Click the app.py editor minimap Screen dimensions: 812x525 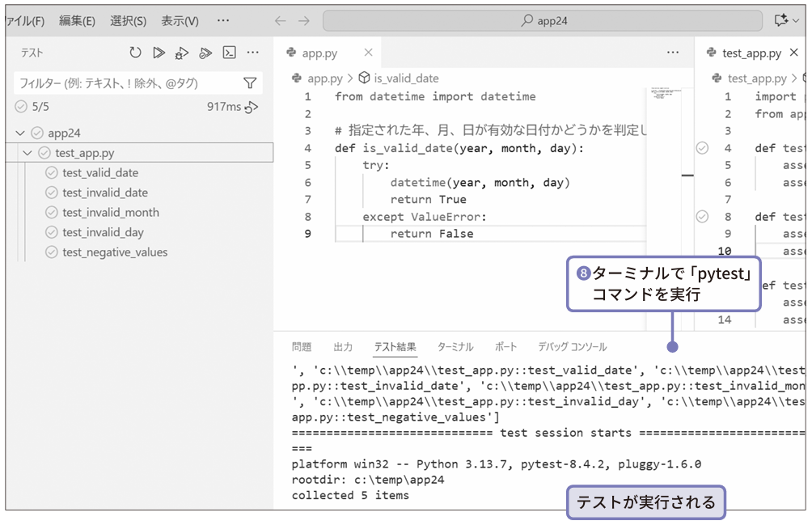coord(666,94)
